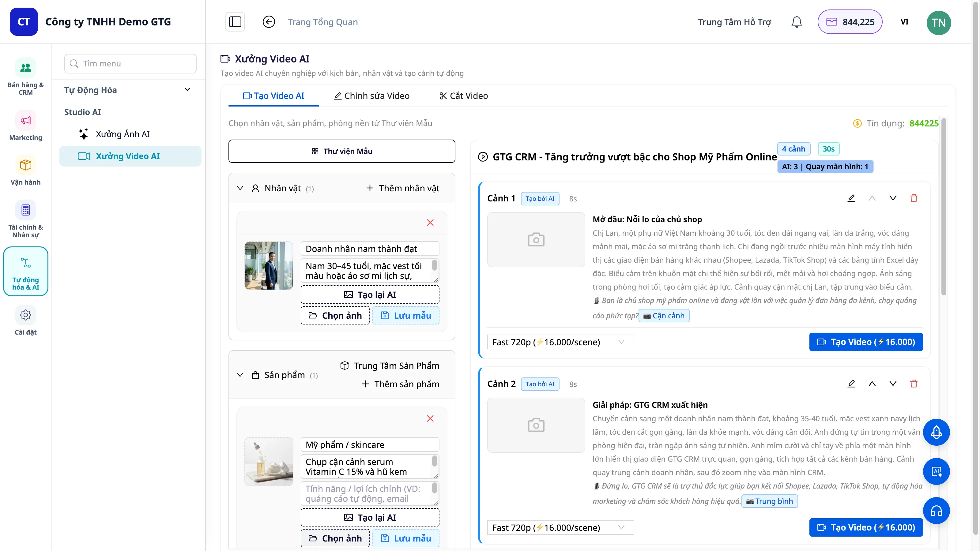Open the Marketing sidebar section

(25, 126)
